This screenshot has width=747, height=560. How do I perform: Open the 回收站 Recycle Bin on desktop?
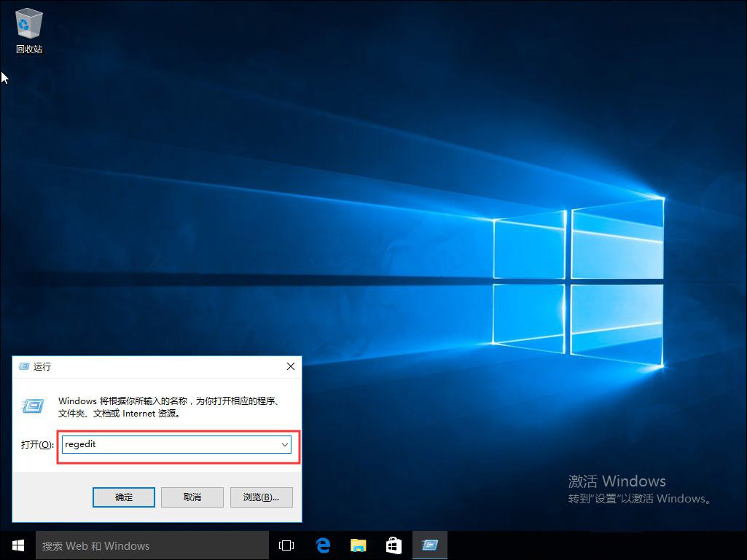(28, 22)
